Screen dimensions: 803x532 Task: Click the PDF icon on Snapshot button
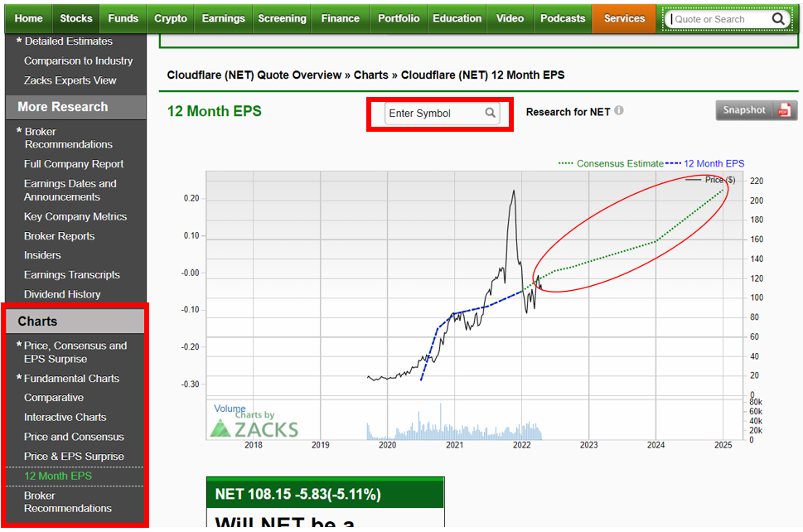[784, 110]
